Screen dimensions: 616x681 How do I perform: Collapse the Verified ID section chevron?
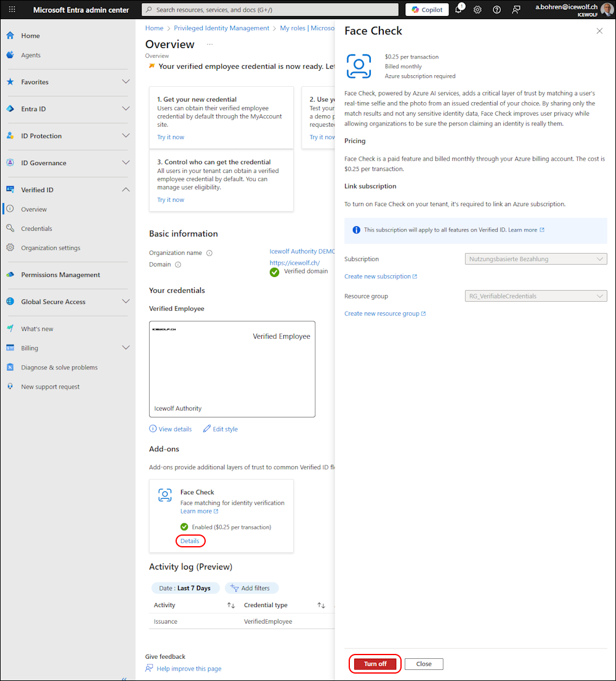click(126, 190)
